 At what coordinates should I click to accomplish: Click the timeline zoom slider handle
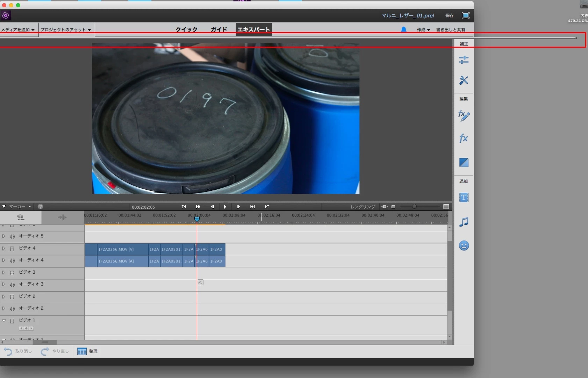[414, 206]
